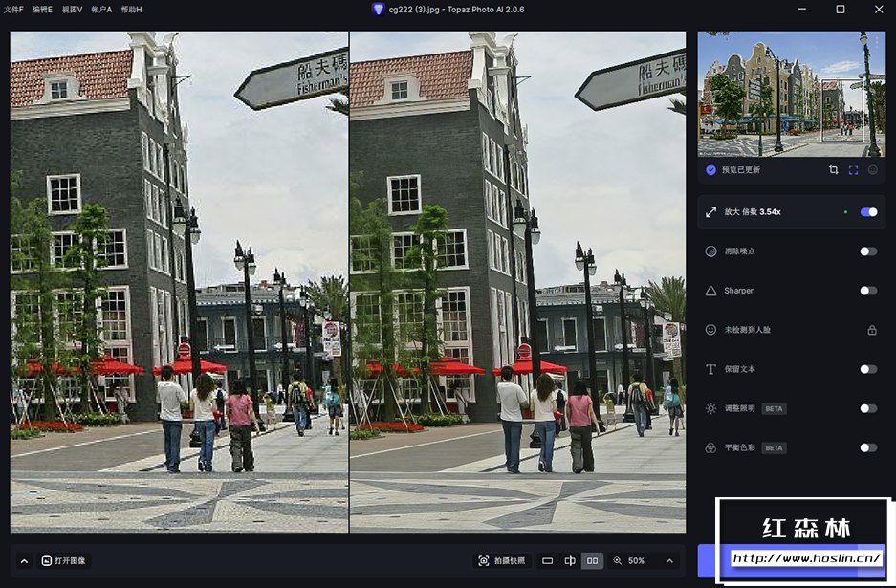This screenshot has height=588, width=896.
Task: Click the 未检测到人脸 label
Action: pyautogui.click(x=748, y=330)
